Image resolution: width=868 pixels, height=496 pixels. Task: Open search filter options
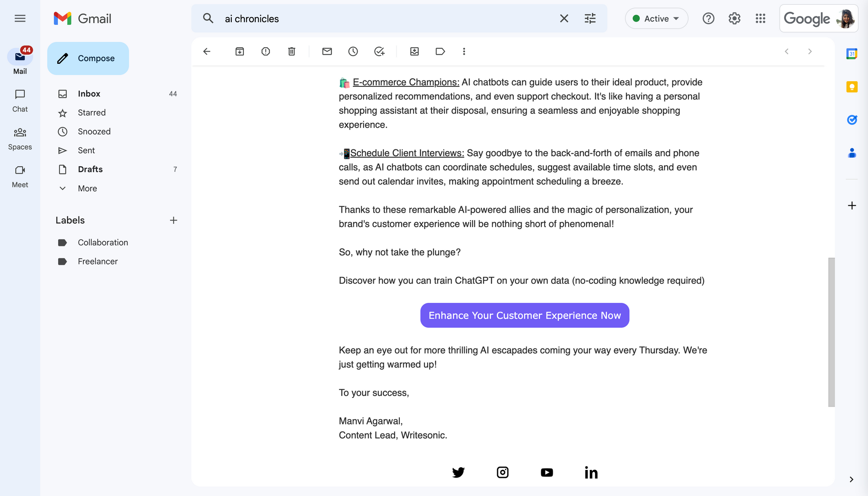pyautogui.click(x=590, y=18)
